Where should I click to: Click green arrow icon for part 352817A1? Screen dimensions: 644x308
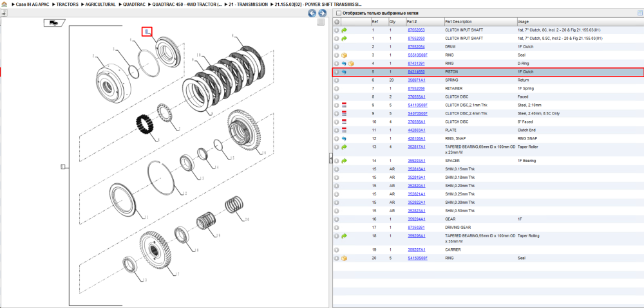(x=344, y=147)
